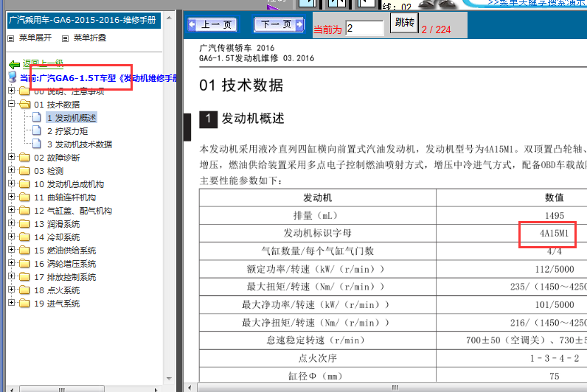Viewport: 587px width, 392px height.
Task: Click the 03 检测 folder icon
Action: [24, 170]
